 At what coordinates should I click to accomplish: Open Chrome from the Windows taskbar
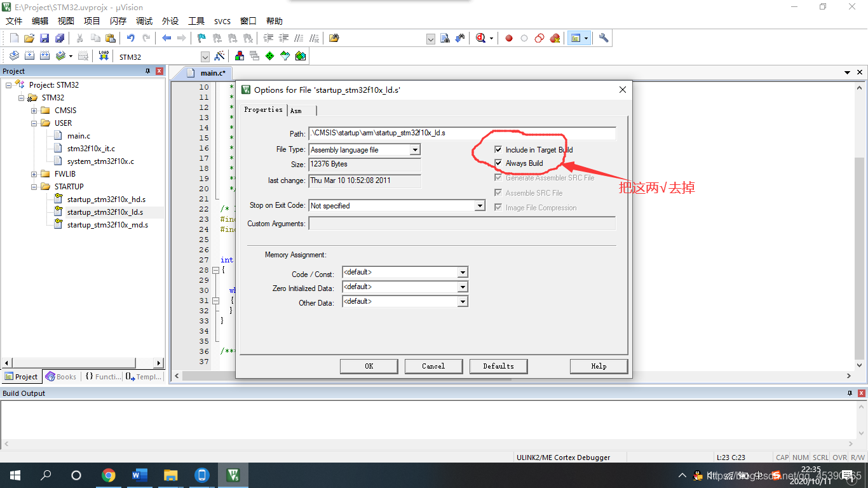point(109,475)
